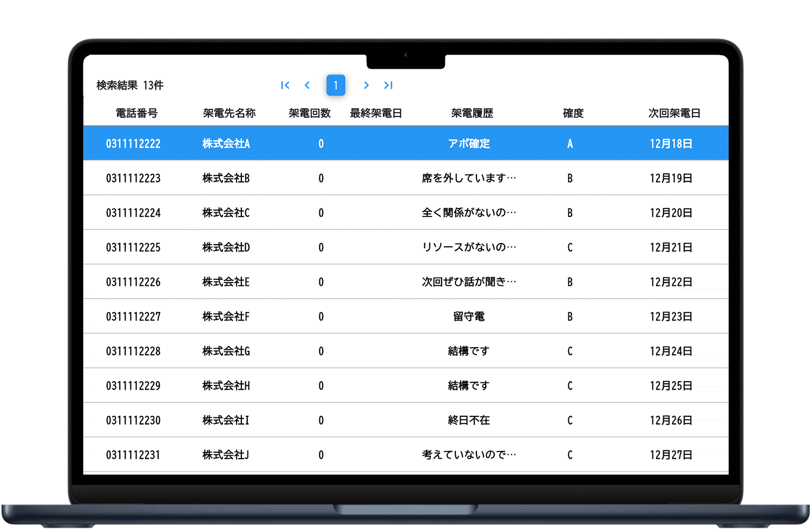Image resolution: width=812 pixels, height=530 pixels.
Task: Open the 席を外しています… history entry
Action: click(x=469, y=179)
